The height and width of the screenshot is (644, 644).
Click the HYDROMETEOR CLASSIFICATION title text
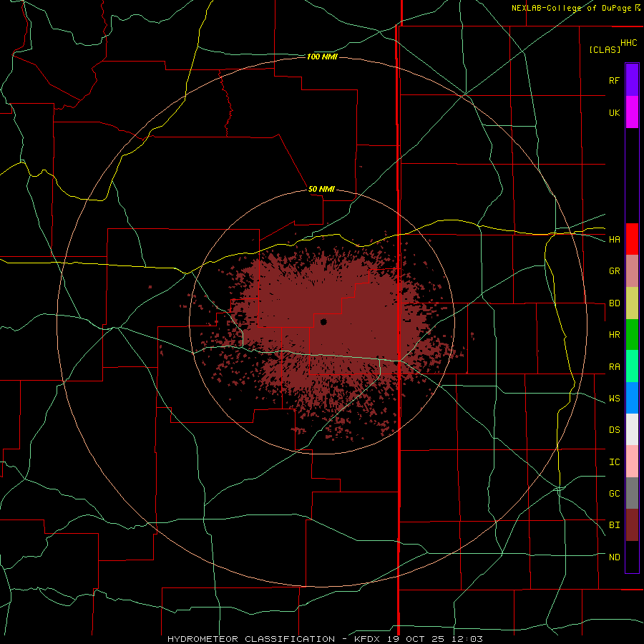pos(251,639)
